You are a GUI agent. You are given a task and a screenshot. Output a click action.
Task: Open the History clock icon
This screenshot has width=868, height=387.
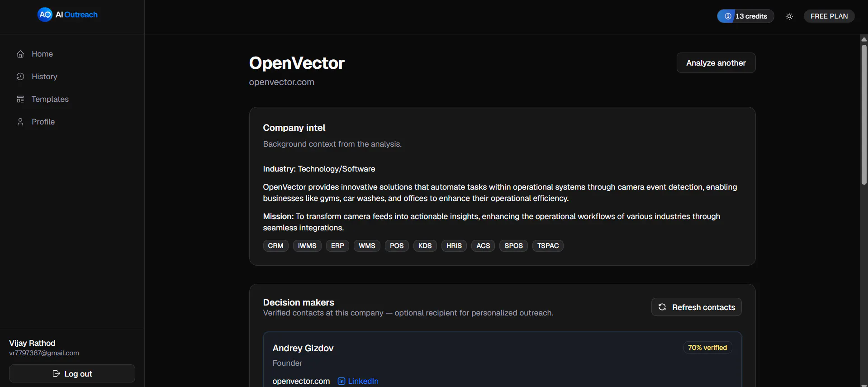coord(20,76)
